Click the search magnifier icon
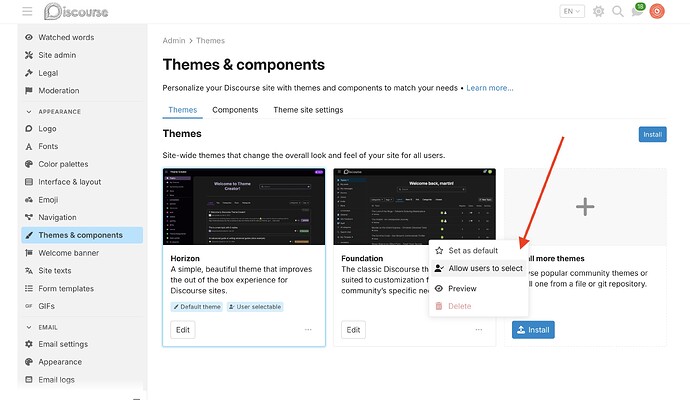 [x=618, y=11]
